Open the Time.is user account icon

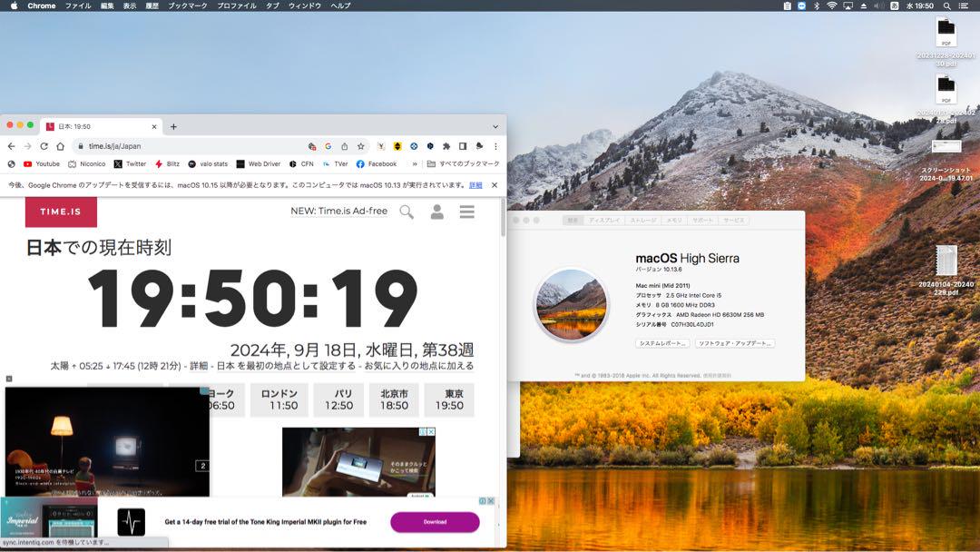[x=436, y=212]
